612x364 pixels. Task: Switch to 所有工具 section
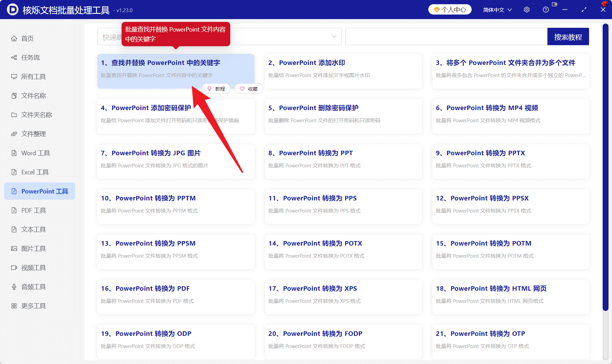click(40, 77)
